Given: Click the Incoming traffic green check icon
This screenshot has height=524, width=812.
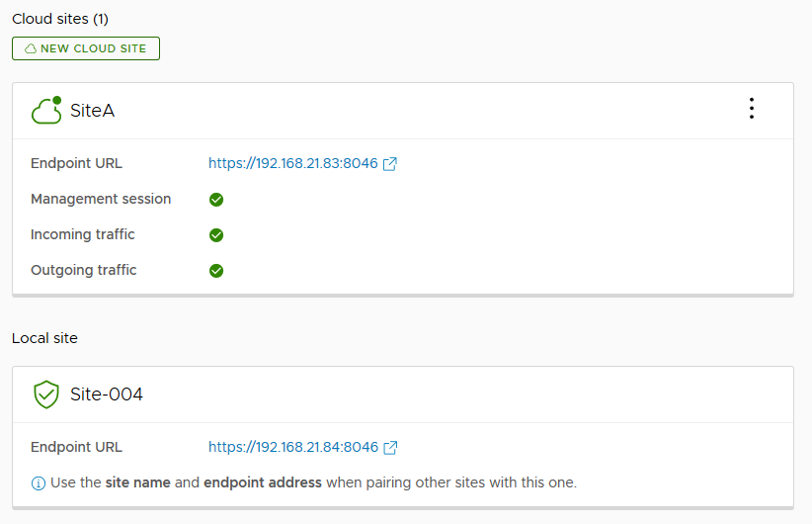Looking at the screenshot, I should (216, 235).
